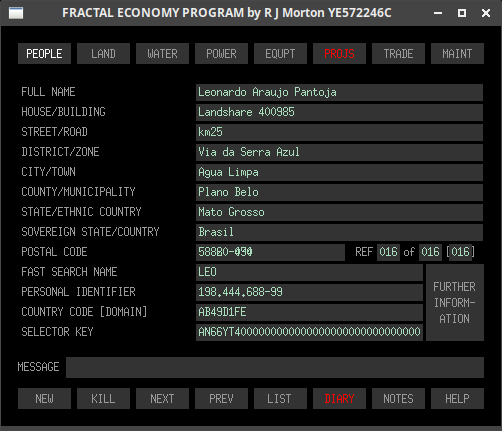Close the Fractal Economy Program window

coord(486,13)
